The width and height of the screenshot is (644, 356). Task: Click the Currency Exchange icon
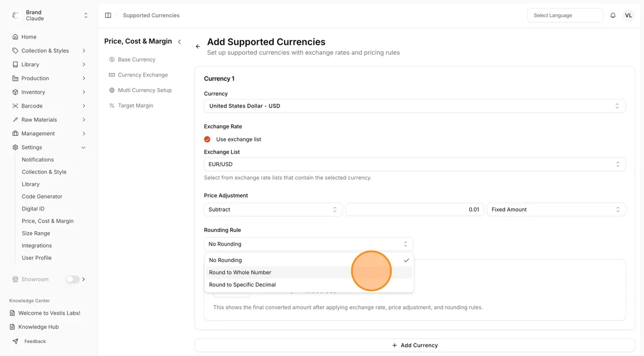(112, 75)
